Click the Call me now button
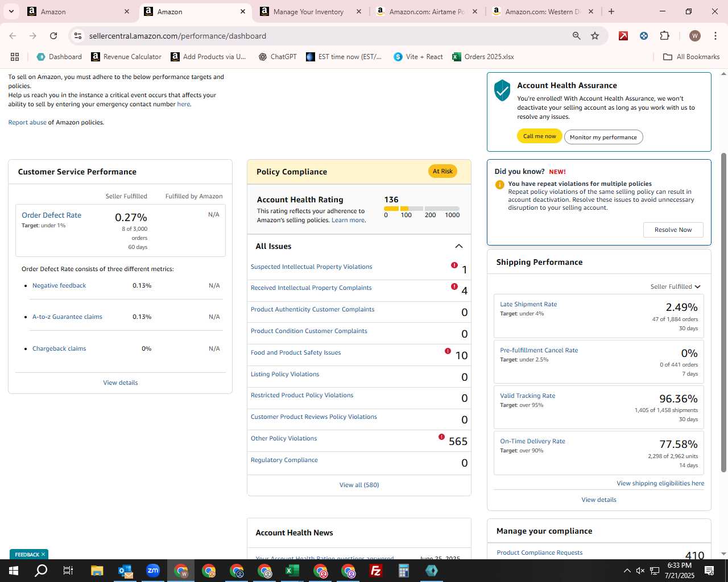The height and width of the screenshot is (582, 728). tap(539, 136)
